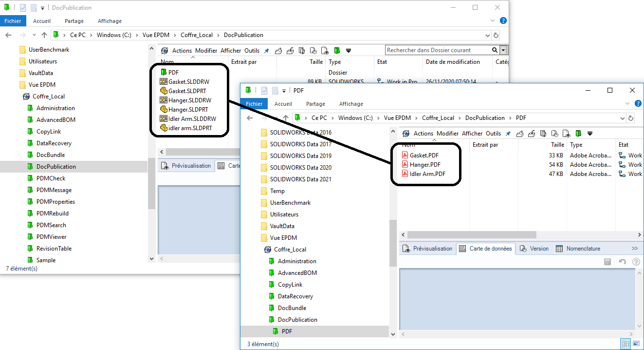
Task: Click the check-out icon in the PDF window toolbar
Action: click(x=519, y=134)
